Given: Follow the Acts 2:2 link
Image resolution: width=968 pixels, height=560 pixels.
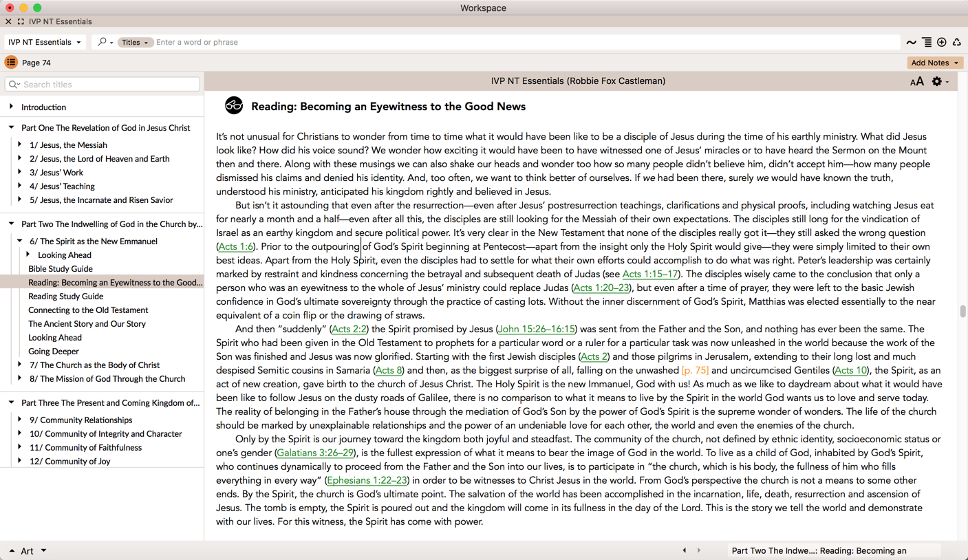Looking at the screenshot, I should [349, 329].
